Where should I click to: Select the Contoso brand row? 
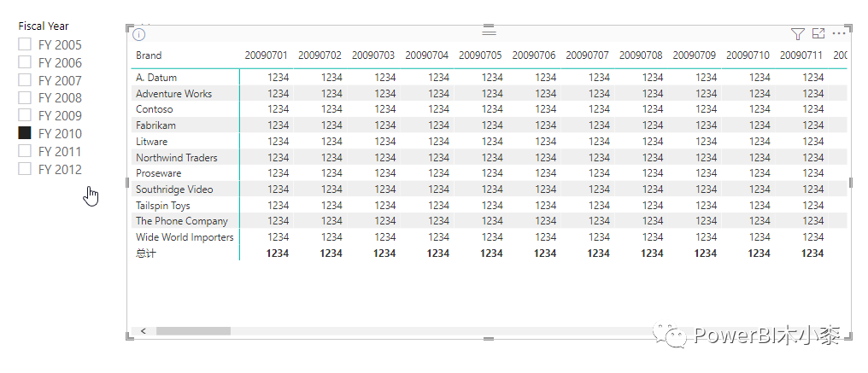tap(155, 109)
